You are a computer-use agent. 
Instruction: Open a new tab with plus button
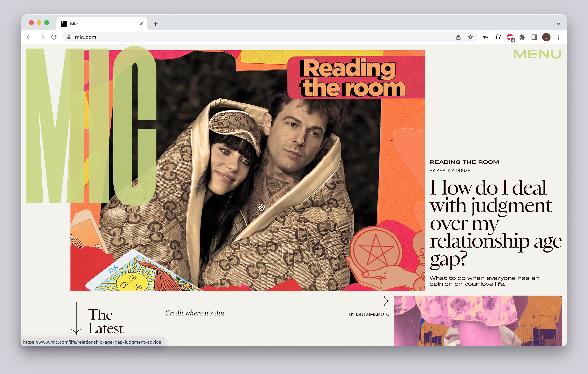(x=156, y=24)
